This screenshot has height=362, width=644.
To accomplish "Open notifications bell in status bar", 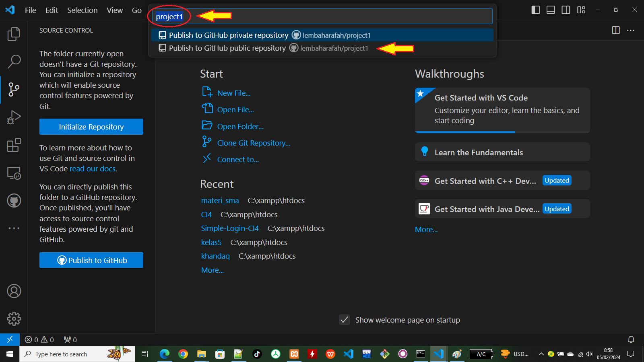I will [631, 339].
